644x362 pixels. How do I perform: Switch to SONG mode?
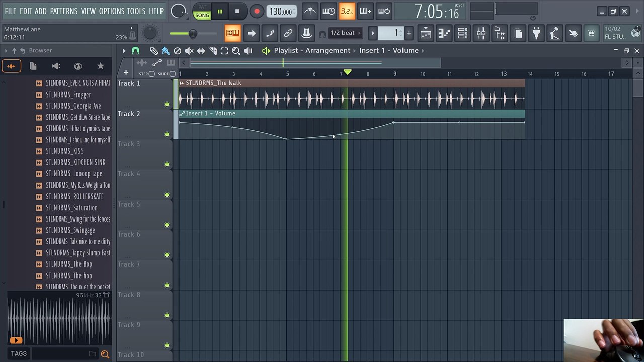[x=202, y=15]
